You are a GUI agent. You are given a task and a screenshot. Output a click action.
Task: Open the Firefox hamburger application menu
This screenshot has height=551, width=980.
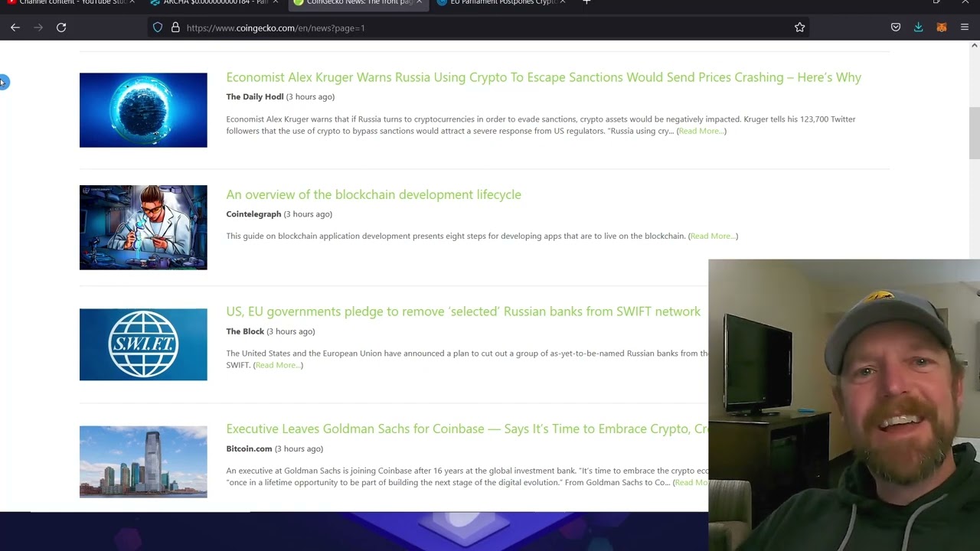tap(965, 28)
